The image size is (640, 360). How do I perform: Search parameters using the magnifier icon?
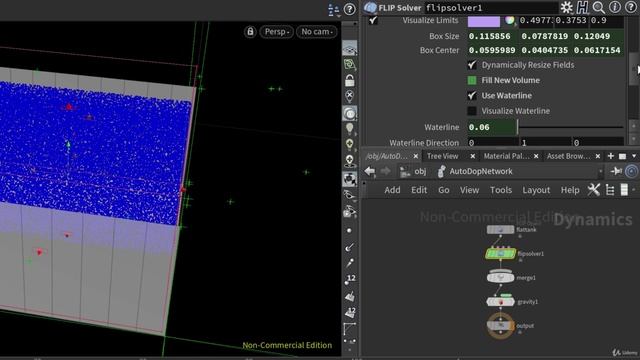coord(598,7)
